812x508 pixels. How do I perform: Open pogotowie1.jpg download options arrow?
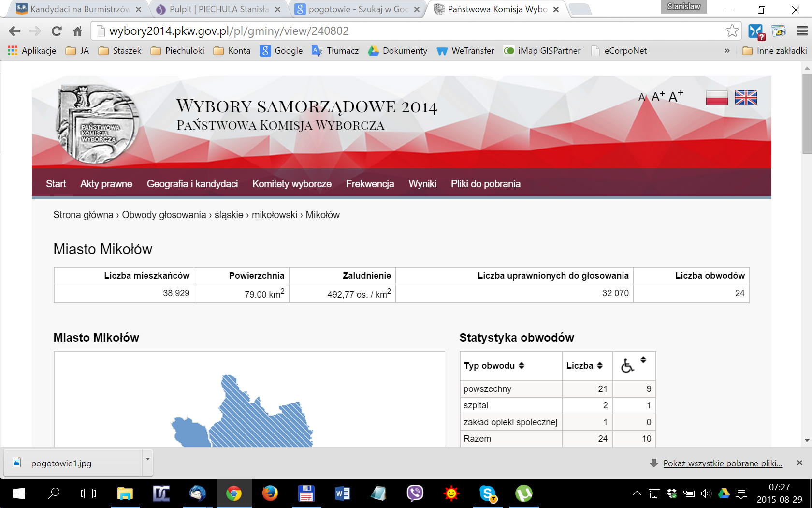point(147,460)
